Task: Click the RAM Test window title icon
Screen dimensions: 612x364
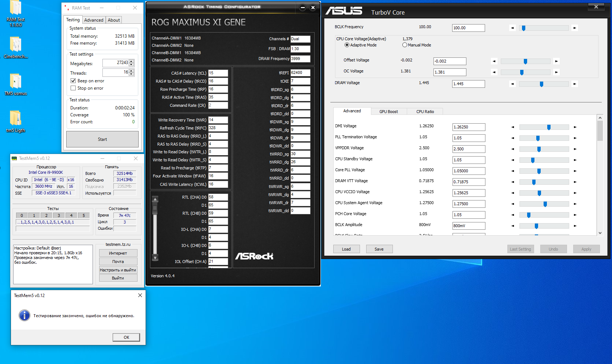Action: [x=67, y=8]
